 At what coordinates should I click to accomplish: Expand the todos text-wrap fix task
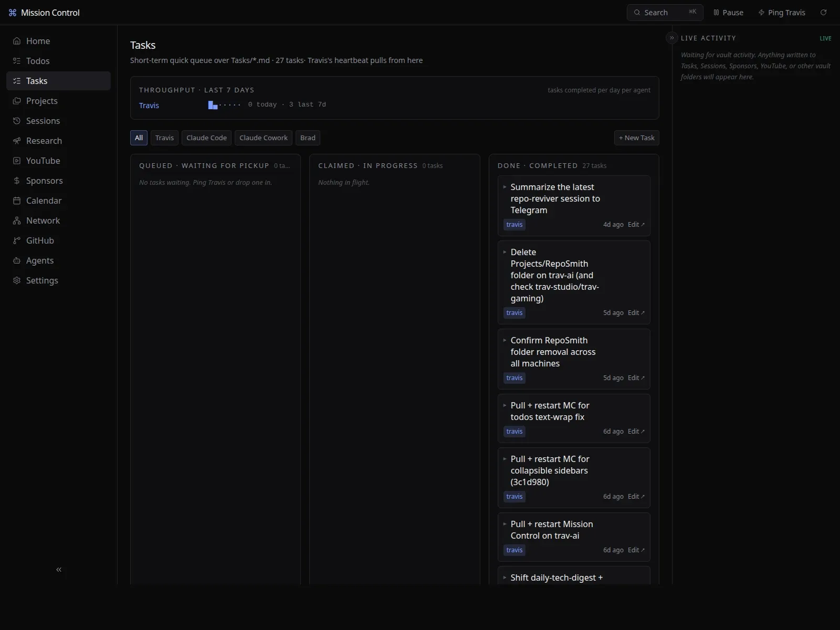click(x=505, y=405)
